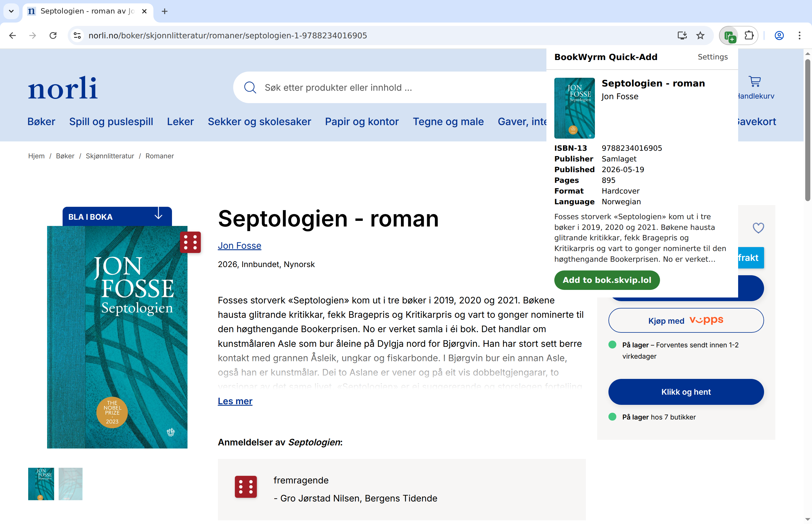Open the tab search dropdown arrow

pyautogui.click(x=11, y=11)
